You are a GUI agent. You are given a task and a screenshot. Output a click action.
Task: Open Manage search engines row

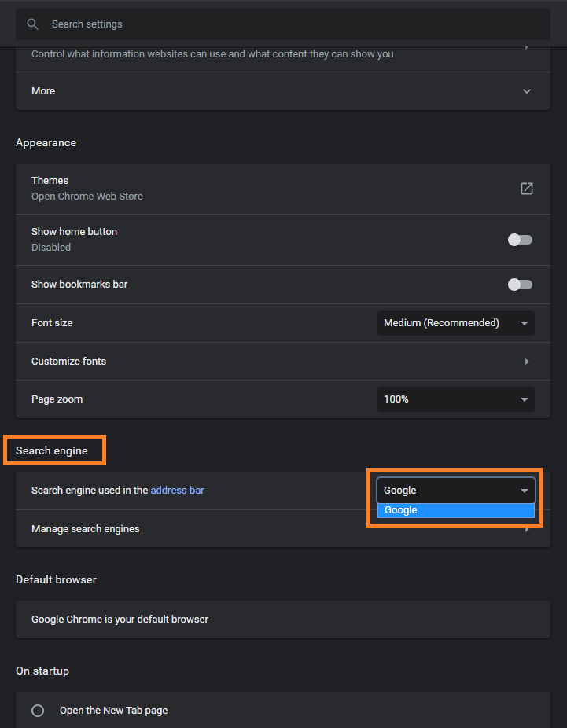[x=283, y=529]
